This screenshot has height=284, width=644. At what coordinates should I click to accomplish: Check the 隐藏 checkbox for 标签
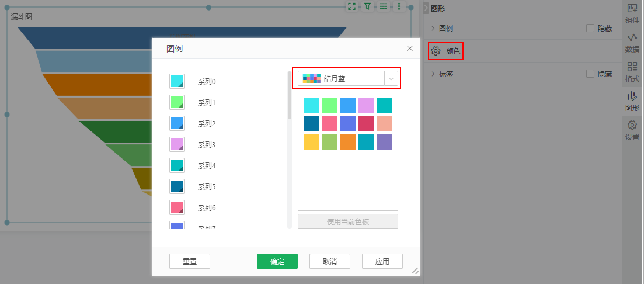coord(590,74)
